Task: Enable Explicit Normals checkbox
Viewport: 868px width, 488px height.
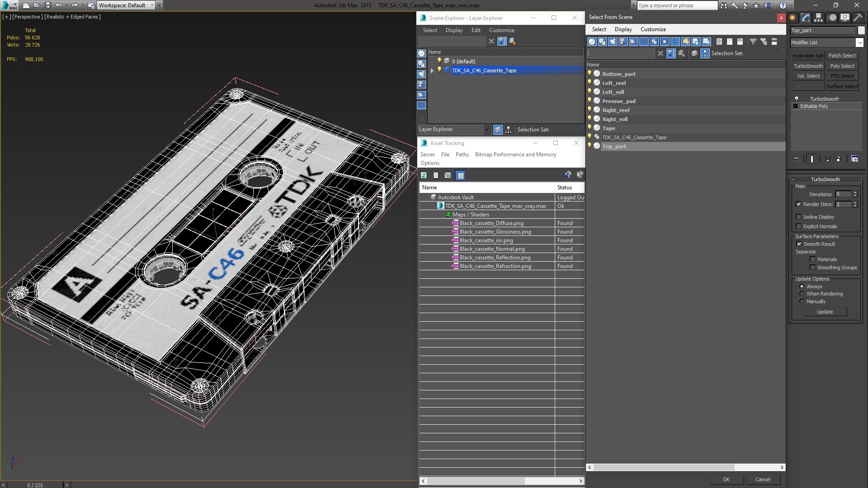Action: pos(798,226)
